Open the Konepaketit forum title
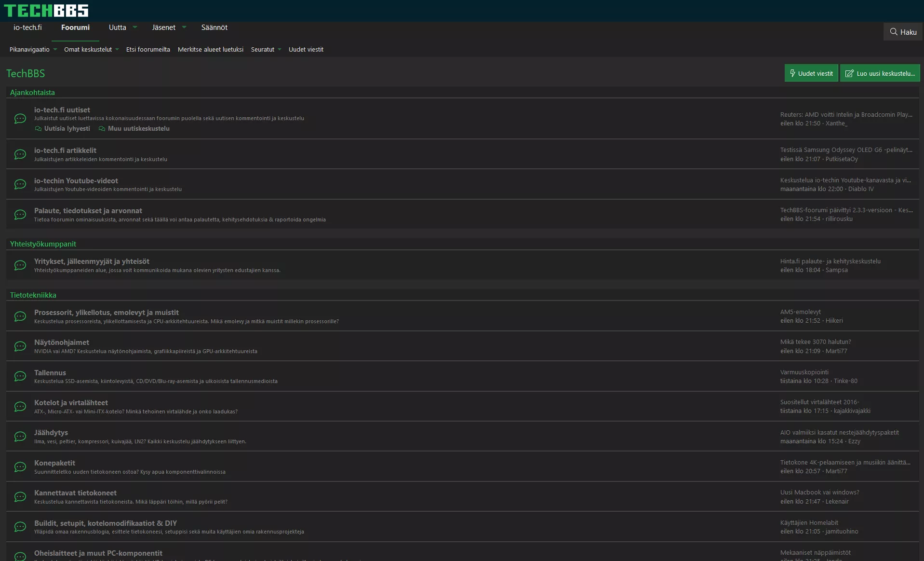The image size is (924, 561). [54, 463]
